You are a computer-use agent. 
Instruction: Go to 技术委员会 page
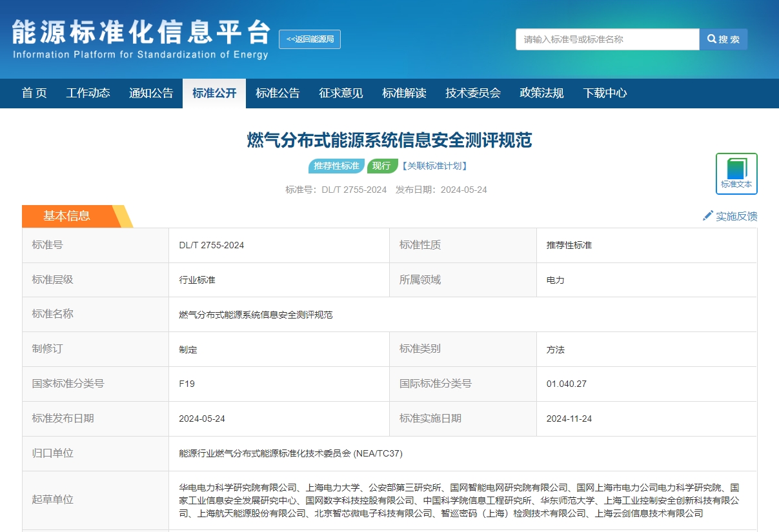click(473, 94)
